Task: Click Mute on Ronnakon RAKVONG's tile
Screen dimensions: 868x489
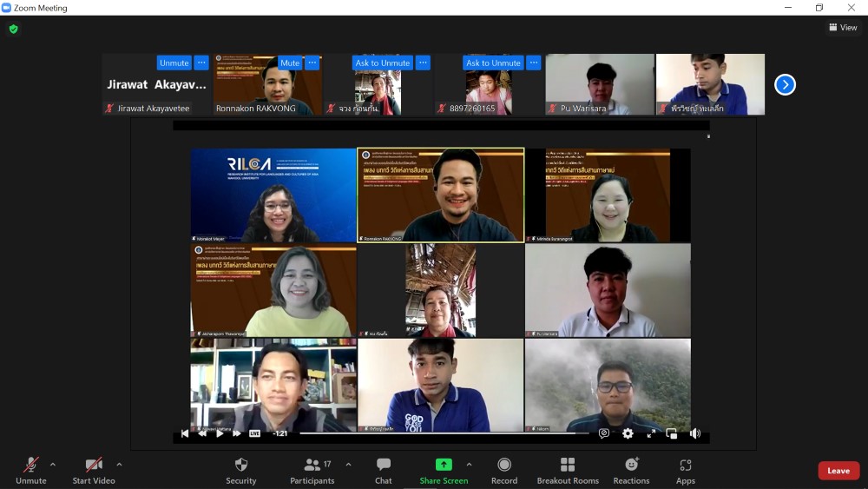Action: coord(290,63)
